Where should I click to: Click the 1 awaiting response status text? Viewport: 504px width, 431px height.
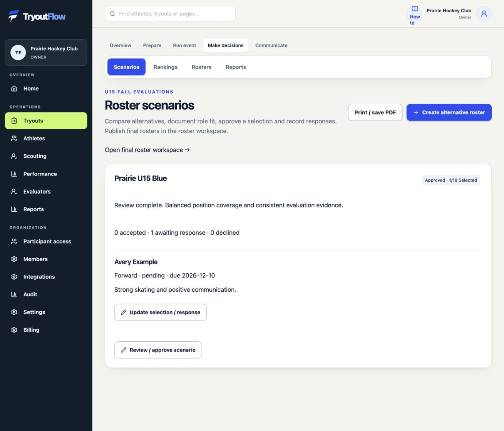point(178,233)
